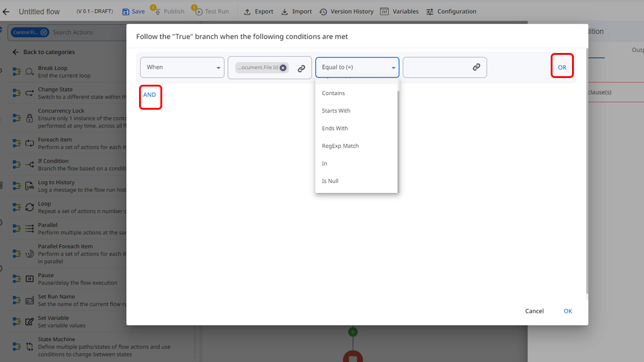Open flow Configuration
Screen dimensions: 644x362
point(451,12)
